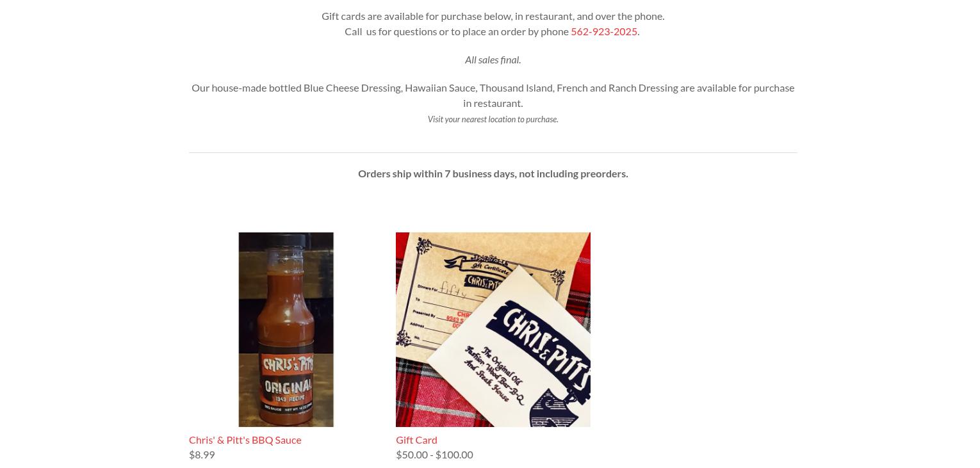
Task: Click the 'in restaurant.' line of text
Action: pyautogui.click(x=493, y=103)
